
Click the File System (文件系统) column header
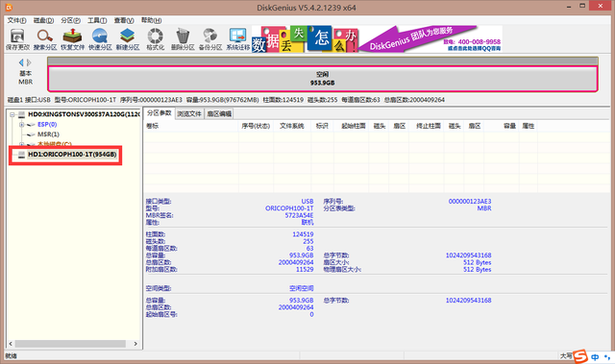pos(292,126)
